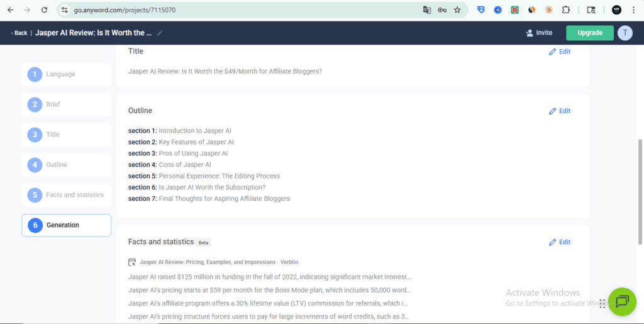
Task: Select section 6: Is Jasper AI Worth the Subscription
Action: tap(197, 187)
